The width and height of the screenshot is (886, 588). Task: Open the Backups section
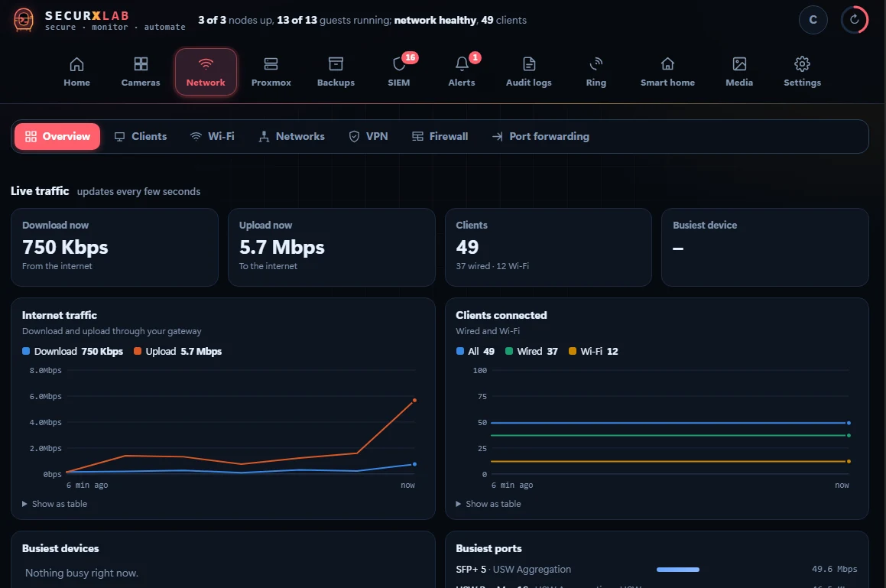(x=336, y=72)
